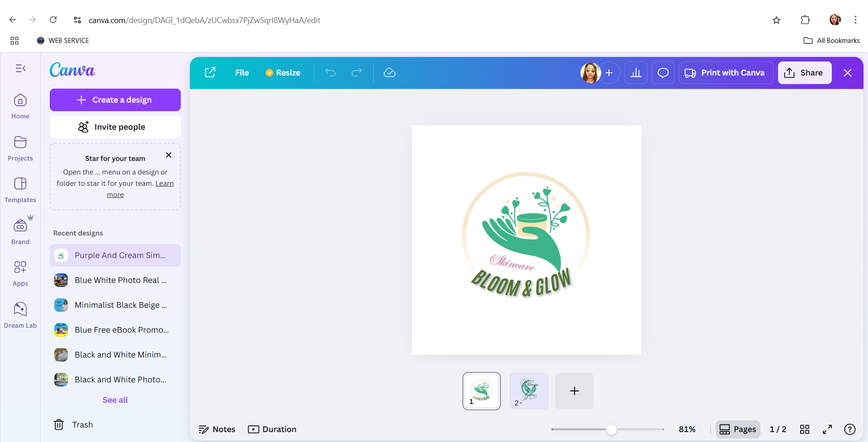Open Apps in sidebar
The width and height of the screenshot is (868, 442).
tap(20, 274)
